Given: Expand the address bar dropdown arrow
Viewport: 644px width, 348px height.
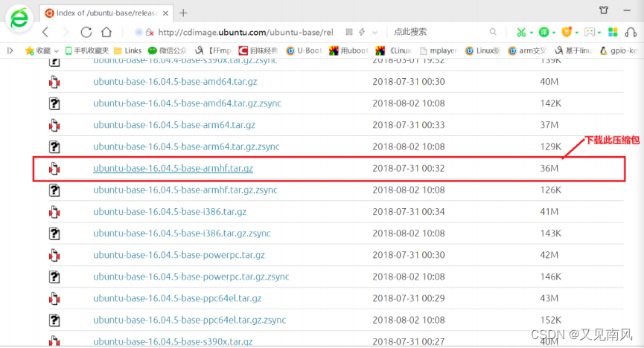Looking at the screenshot, I should (x=374, y=33).
